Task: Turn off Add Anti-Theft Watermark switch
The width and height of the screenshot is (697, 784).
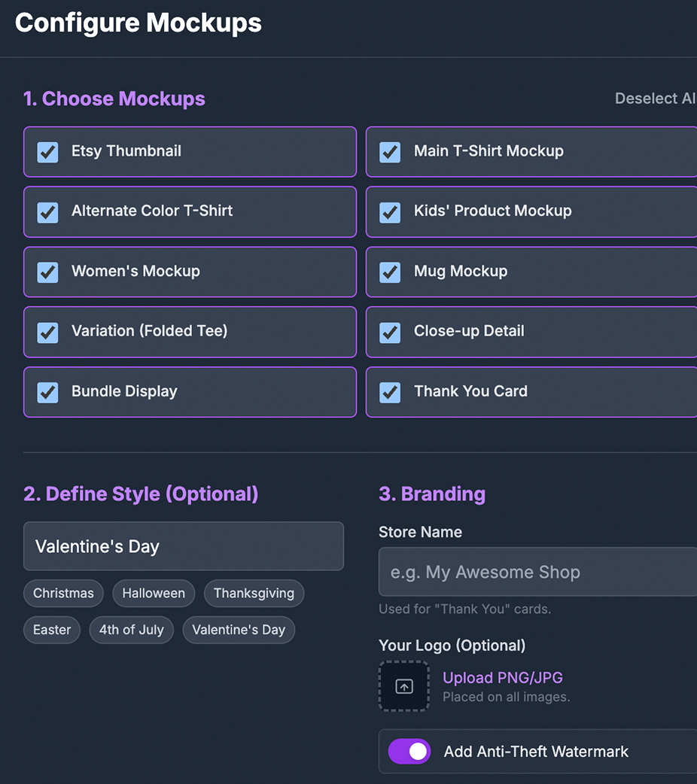Action: click(x=409, y=751)
